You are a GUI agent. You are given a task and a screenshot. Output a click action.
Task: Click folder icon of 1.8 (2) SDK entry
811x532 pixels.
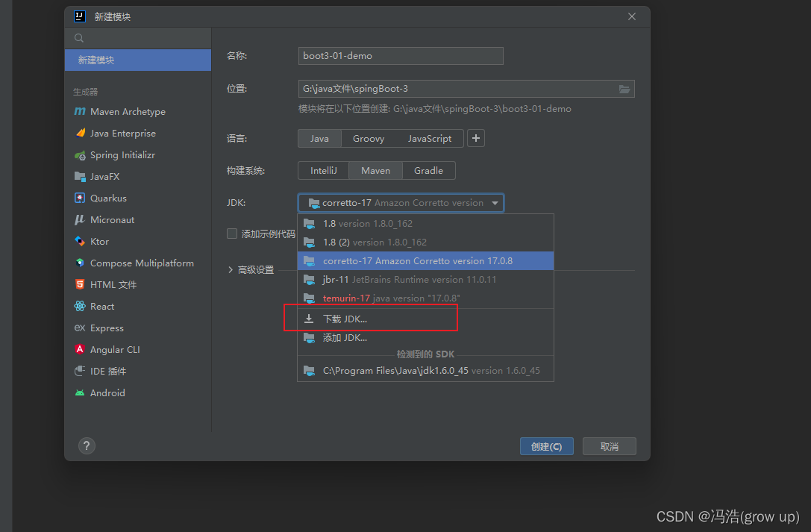tap(310, 242)
